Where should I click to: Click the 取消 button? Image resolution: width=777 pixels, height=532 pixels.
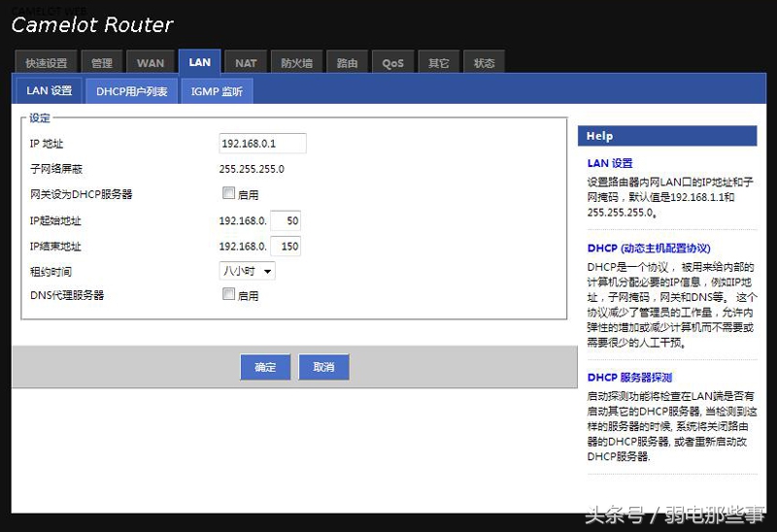tap(323, 367)
